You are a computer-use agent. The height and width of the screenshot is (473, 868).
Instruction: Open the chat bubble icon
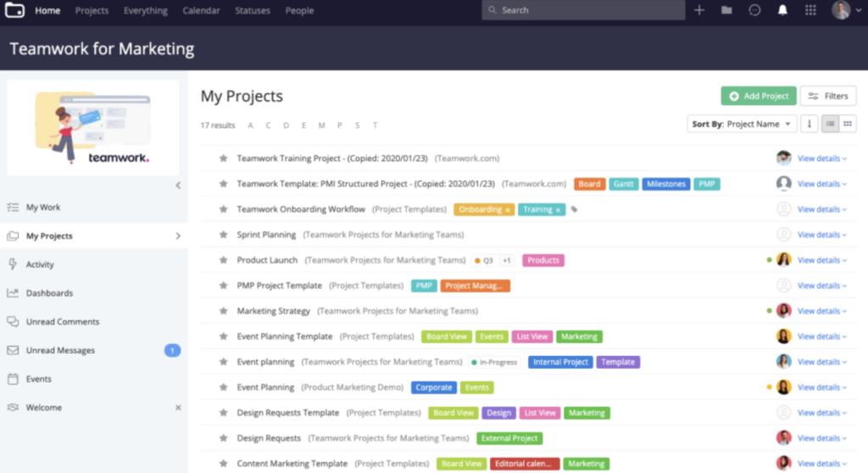(x=754, y=10)
